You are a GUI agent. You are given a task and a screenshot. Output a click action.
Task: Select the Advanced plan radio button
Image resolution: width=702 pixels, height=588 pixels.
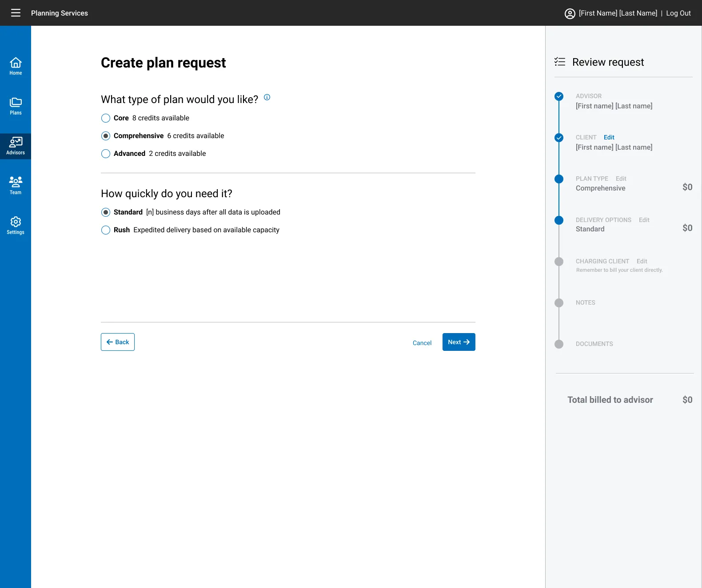(x=106, y=154)
